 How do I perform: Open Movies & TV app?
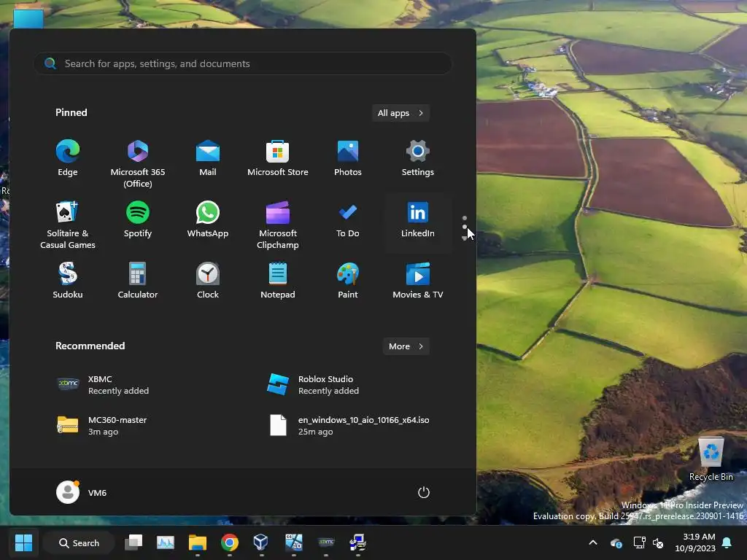(x=418, y=281)
